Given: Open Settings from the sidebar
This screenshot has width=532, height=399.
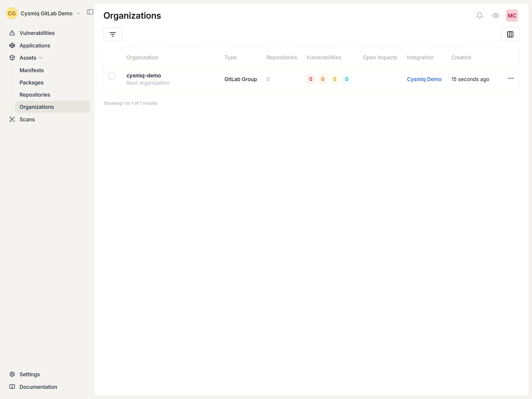Looking at the screenshot, I should coord(30,374).
